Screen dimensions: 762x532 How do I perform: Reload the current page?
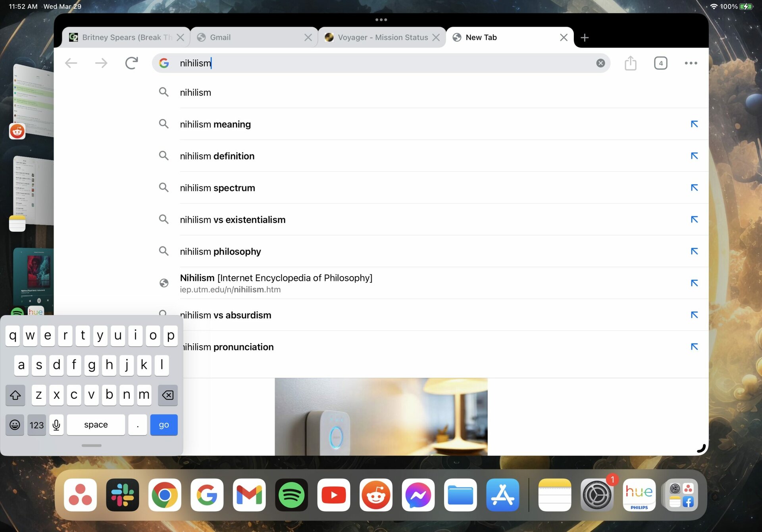131,63
